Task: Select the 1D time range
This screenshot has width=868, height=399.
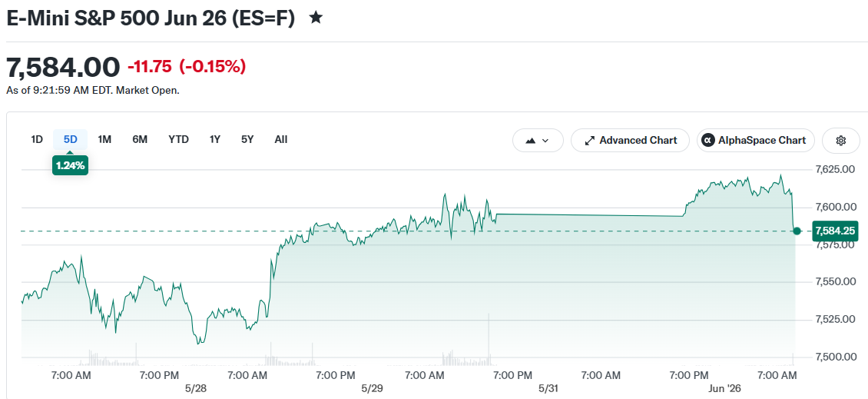Action: coord(37,139)
